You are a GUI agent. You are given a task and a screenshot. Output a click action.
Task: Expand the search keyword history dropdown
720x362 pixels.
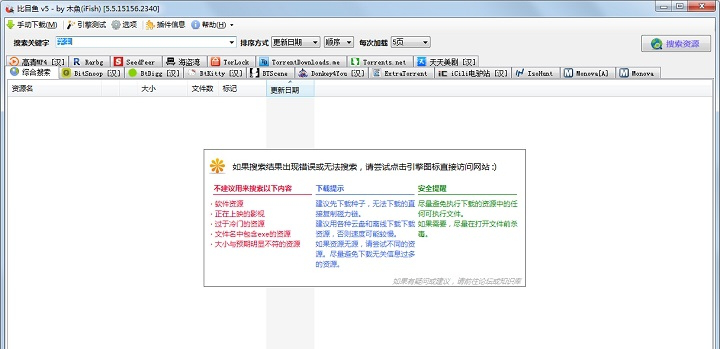[232, 42]
